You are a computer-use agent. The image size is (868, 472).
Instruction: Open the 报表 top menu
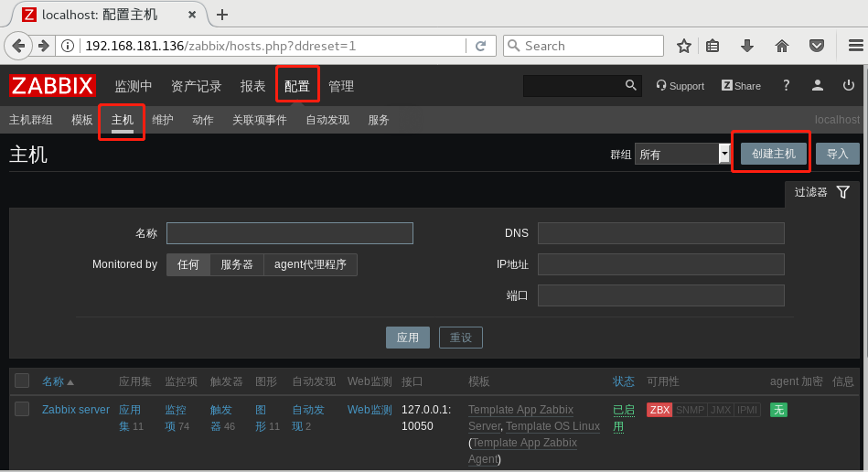pyautogui.click(x=252, y=86)
